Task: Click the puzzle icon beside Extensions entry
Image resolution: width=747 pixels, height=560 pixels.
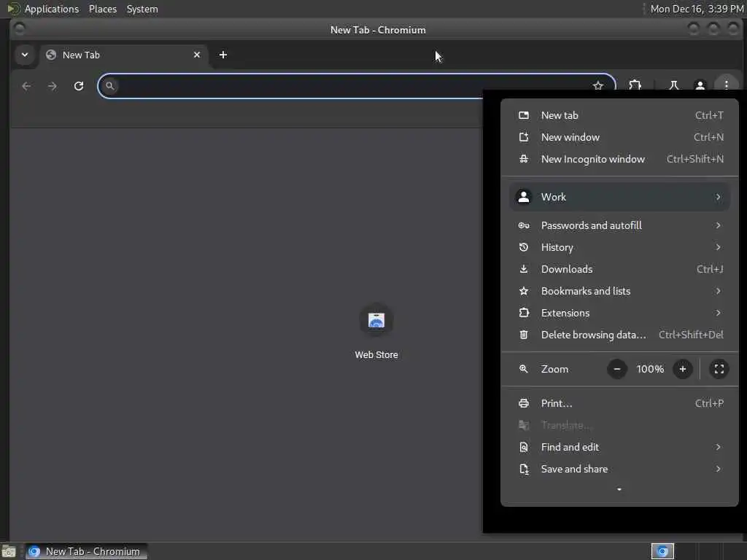Action: [524, 313]
